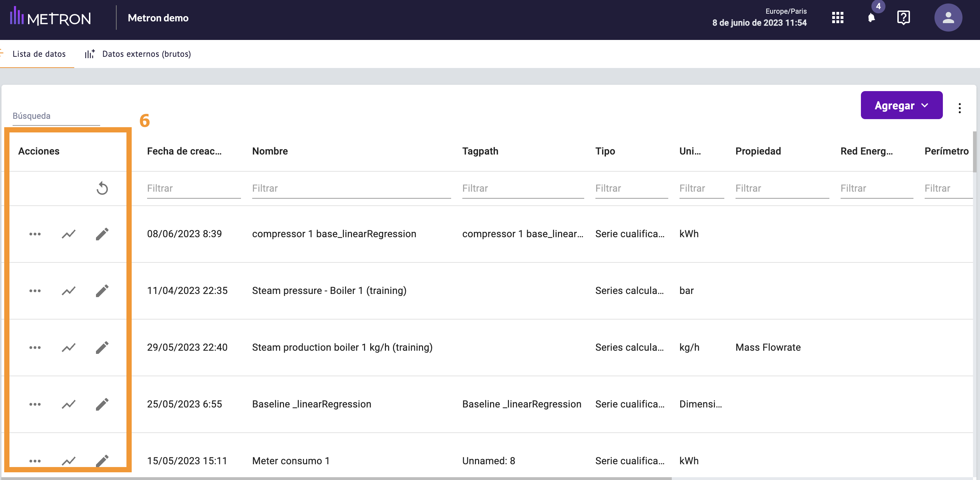Image resolution: width=980 pixels, height=480 pixels.
Task: Sort by Red Energ... column header
Action: (866, 151)
